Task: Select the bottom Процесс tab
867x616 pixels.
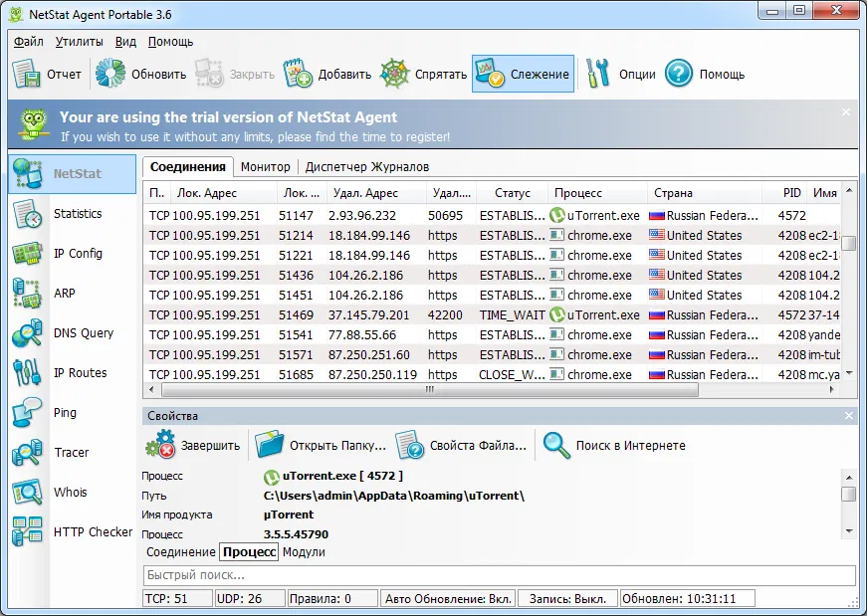Action: pos(250,552)
